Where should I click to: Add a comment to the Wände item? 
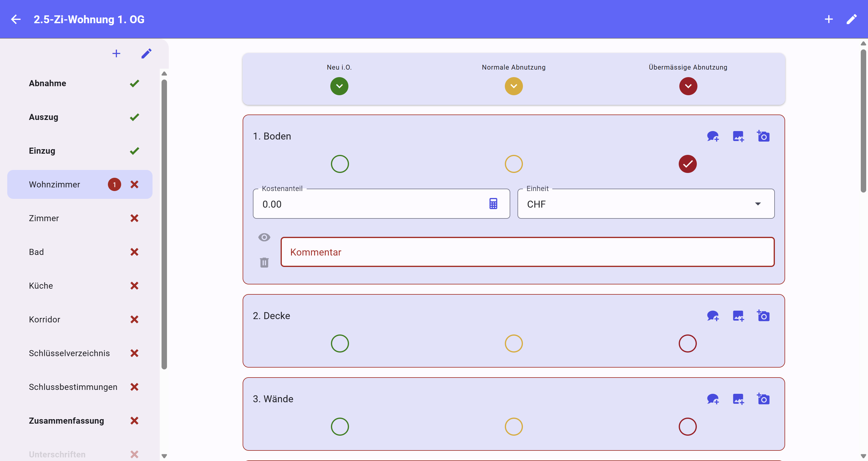pyautogui.click(x=713, y=399)
